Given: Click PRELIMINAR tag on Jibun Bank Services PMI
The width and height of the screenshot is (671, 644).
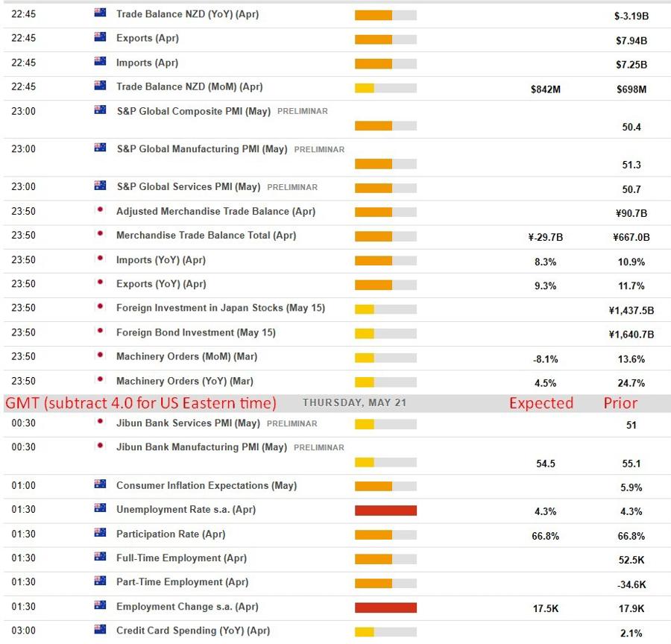Looking at the screenshot, I should tap(292, 423).
